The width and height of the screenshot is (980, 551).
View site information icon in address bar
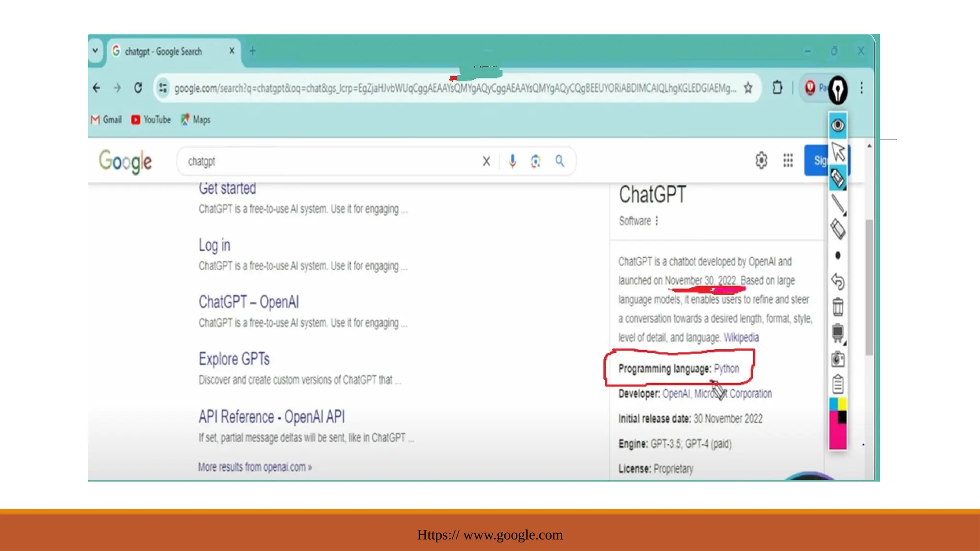(x=163, y=88)
